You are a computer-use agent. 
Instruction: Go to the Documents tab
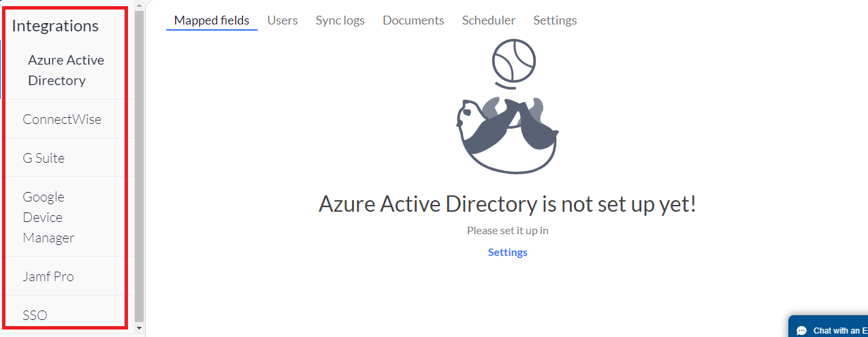[413, 20]
